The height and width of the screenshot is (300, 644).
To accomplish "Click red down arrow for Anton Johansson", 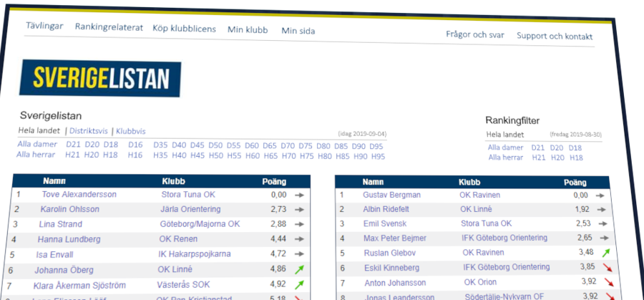I will (x=609, y=282).
